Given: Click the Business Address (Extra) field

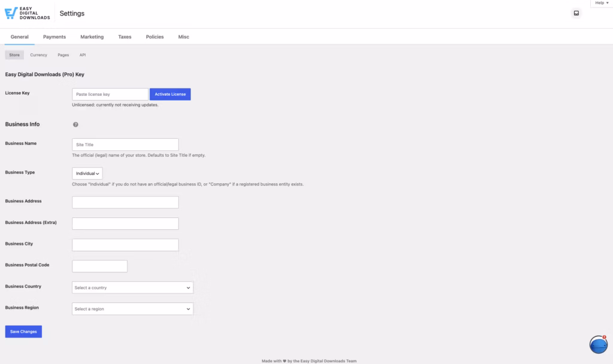Looking at the screenshot, I should [x=125, y=224].
